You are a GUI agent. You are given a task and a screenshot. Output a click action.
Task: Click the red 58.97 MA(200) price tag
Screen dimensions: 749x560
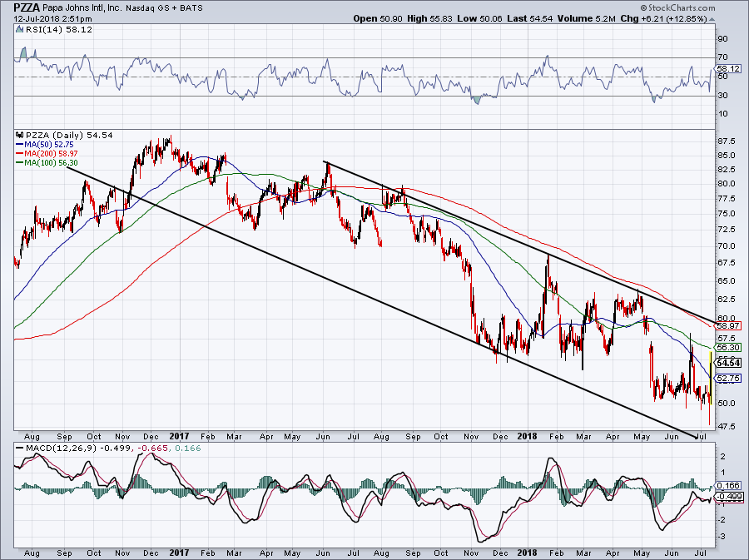coord(727,326)
